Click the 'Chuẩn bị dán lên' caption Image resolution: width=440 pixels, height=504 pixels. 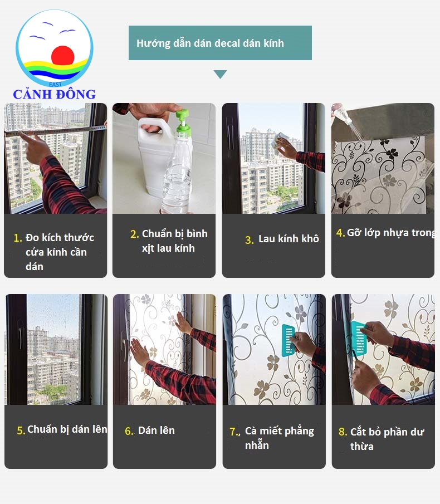point(62,429)
